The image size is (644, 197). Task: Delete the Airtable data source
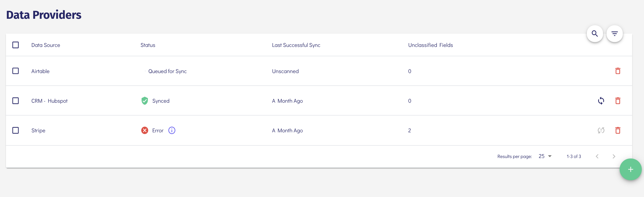[x=618, y=71]
